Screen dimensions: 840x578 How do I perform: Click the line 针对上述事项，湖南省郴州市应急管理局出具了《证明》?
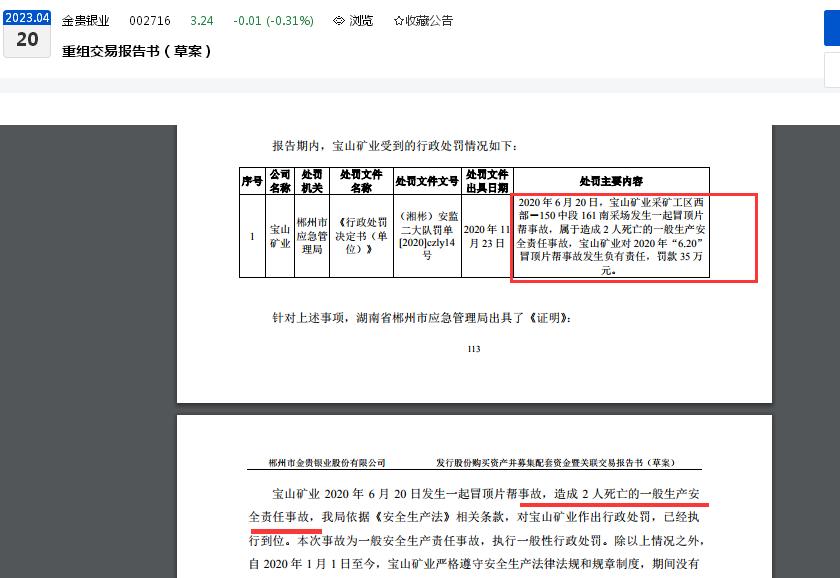click(422, 318)
